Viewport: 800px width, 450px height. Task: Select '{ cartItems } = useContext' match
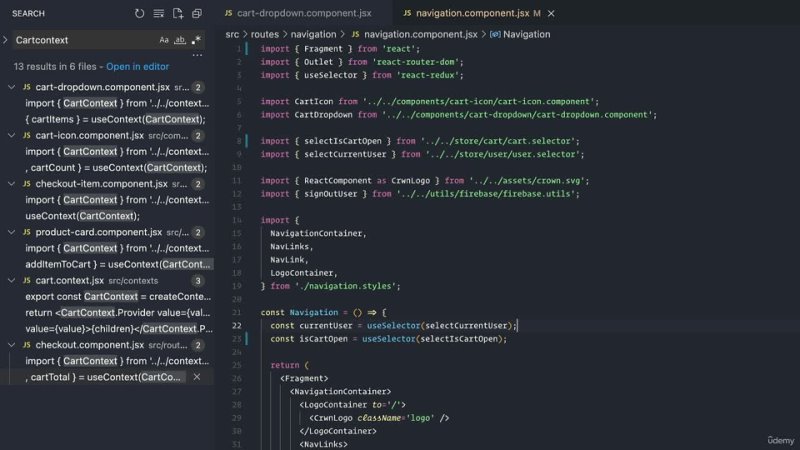[115, 119]
